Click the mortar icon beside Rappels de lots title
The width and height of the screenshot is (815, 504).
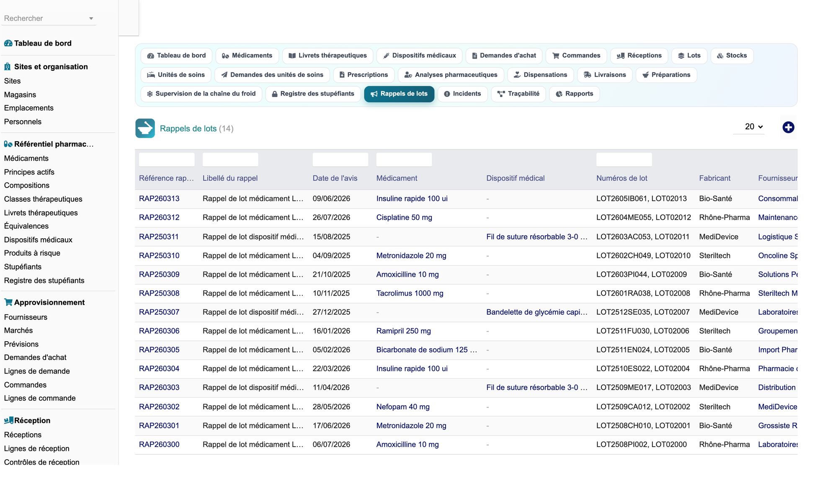pos(145,129)
